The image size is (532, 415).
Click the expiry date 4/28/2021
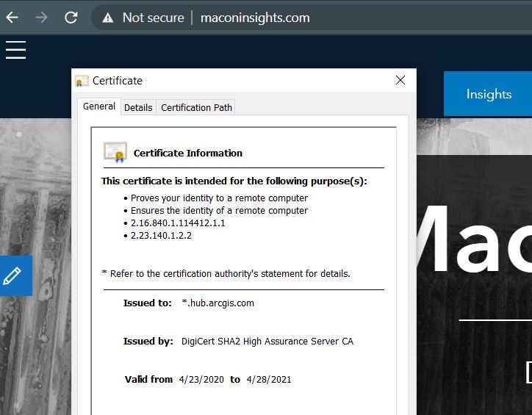[269, 380]
